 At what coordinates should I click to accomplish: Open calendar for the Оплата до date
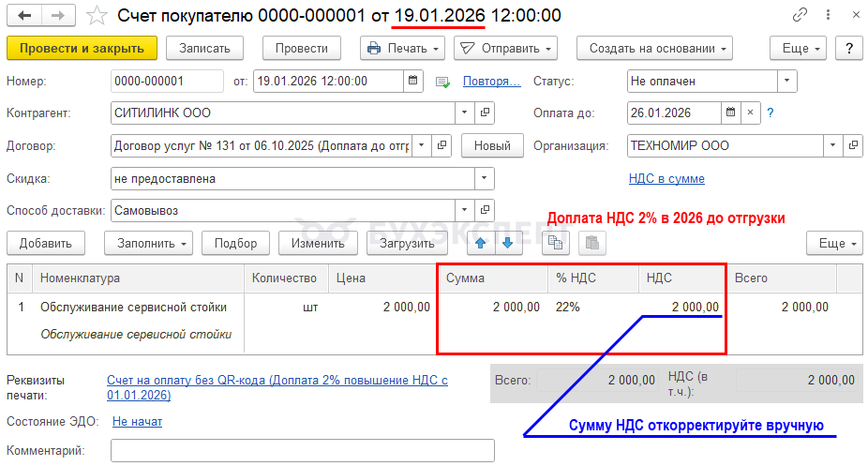click(731, 113)
